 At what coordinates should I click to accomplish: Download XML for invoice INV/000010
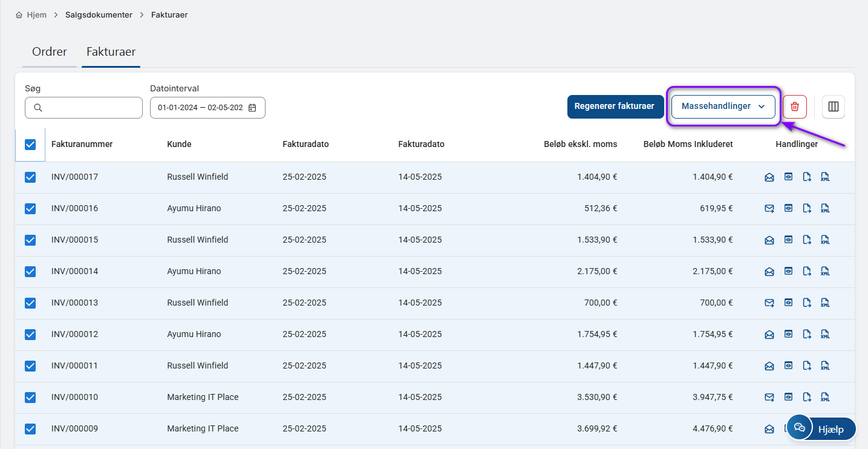(825, 398)
